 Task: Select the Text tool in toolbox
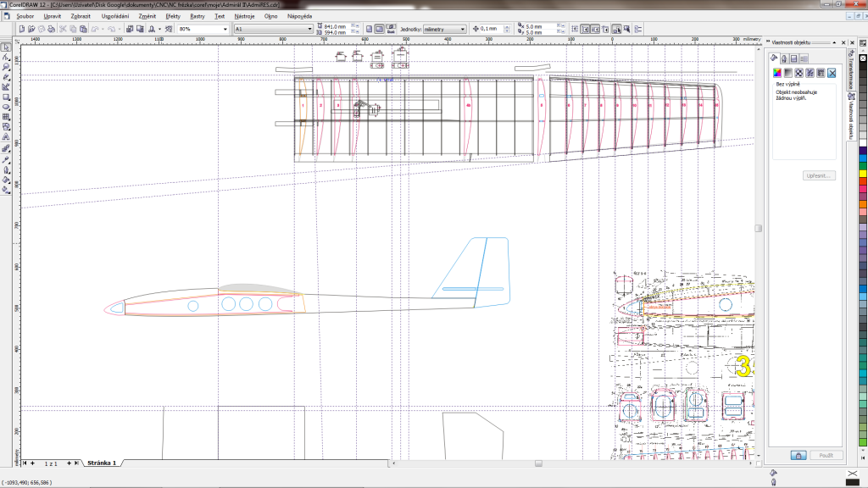(x=6, y=137)
